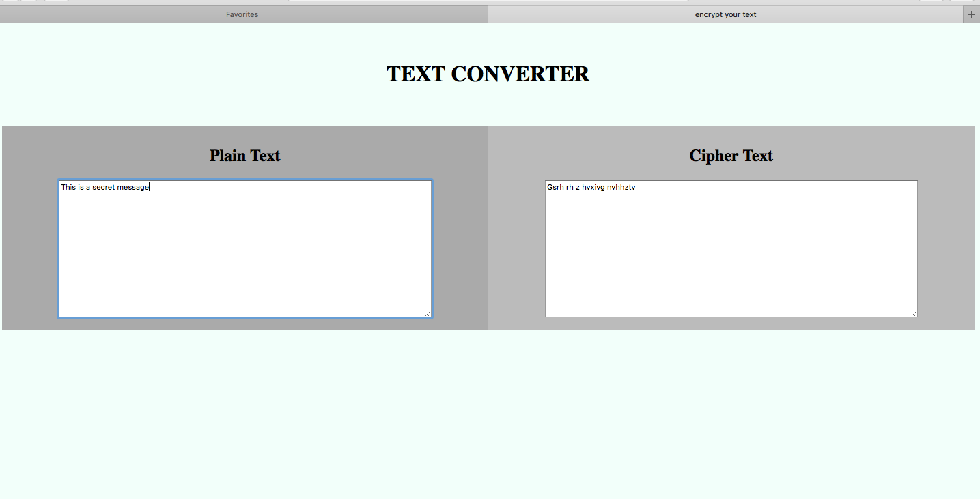
Task: Click the textarea resize grip under Plain Text
Action: click(x=429, y=313)
